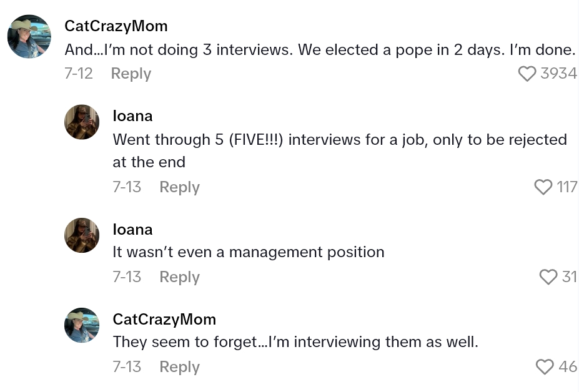
Task: Reply to CatCrazyMom's pope comment
Action: coord(131,73)
